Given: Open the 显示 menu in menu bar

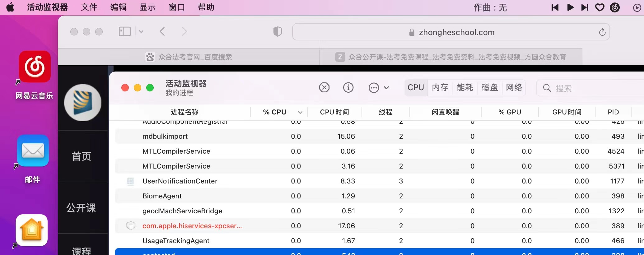Looking at the screenshot, I should [x=147, y=7].
